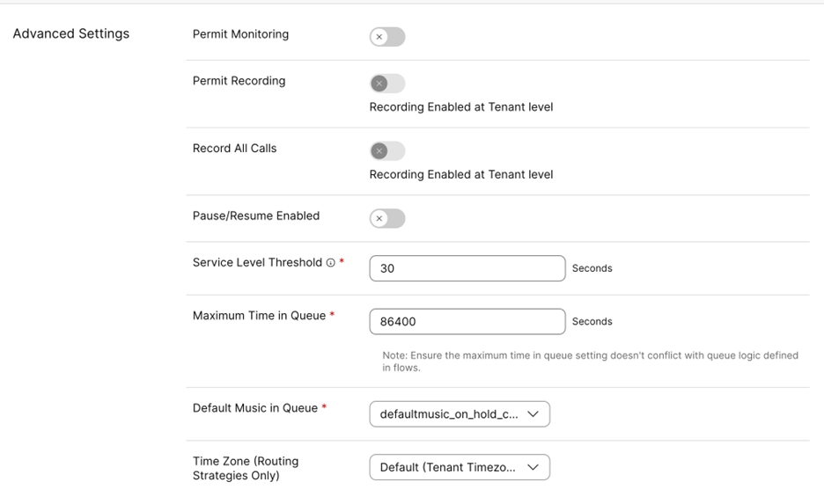Toggle the Record All Calls switch
This screenshot has width=824, height=504.
click(387, 151)
